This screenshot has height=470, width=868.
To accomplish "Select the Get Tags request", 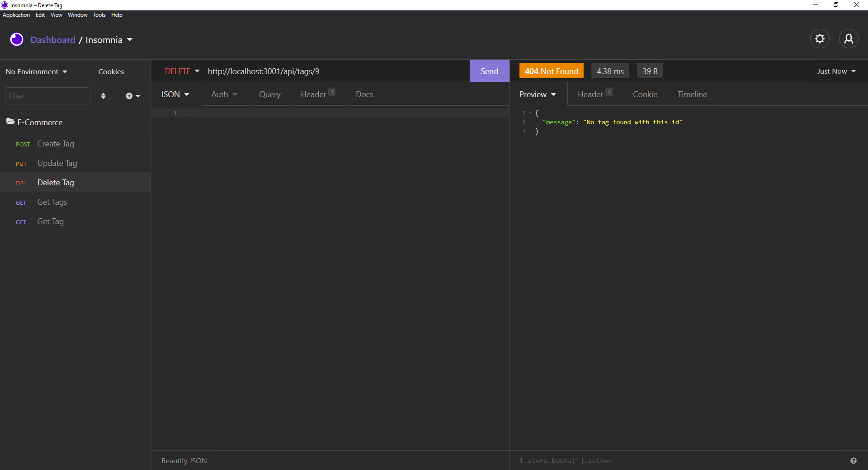I will [x=75, y=202].
